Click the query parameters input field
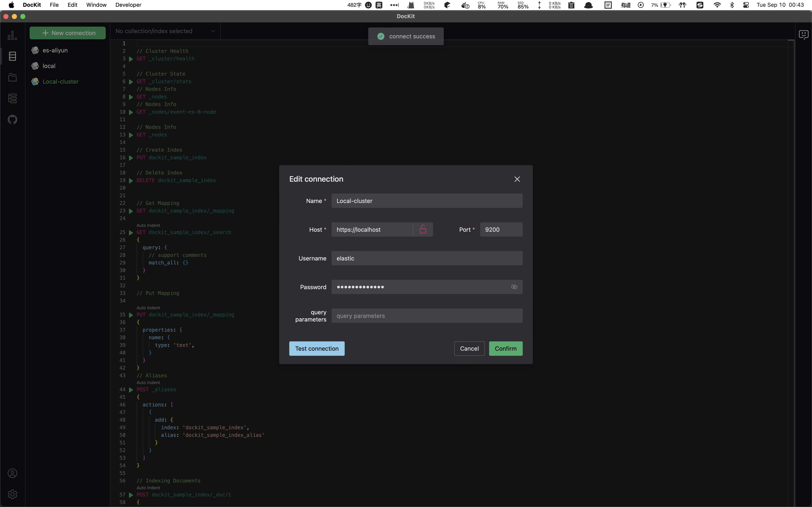The width and height of the screenshot is (812, 507). [427, 316]
